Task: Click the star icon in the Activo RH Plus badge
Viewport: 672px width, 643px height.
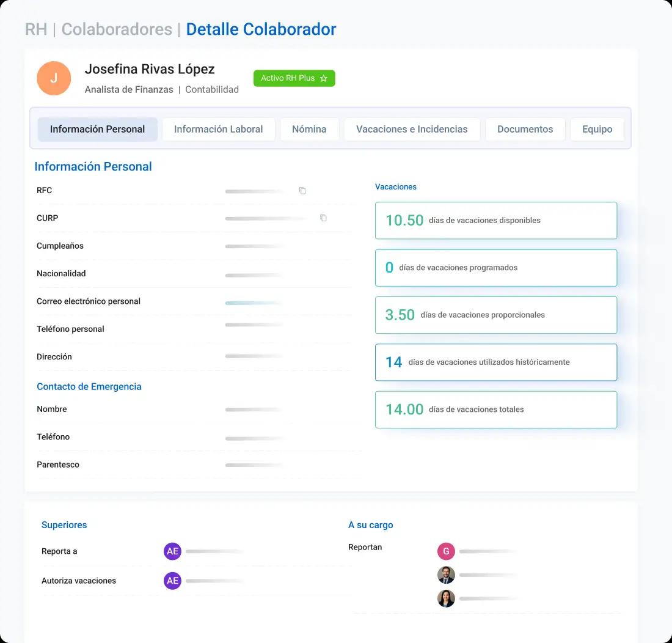Action: [x=324, y=78]
